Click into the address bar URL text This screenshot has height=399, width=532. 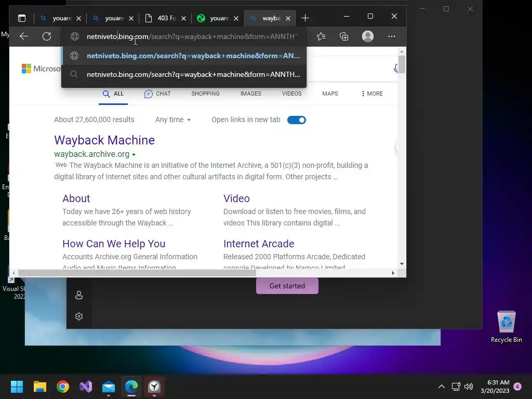(x=192, y=36)
